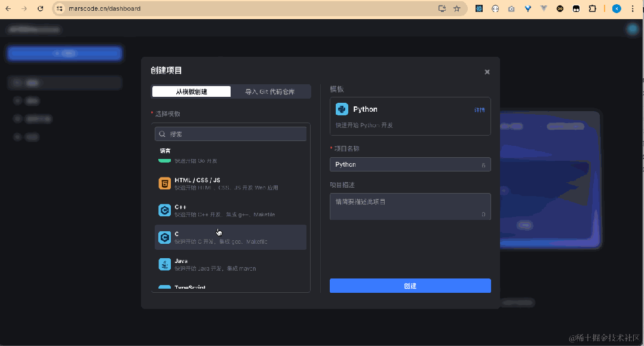Click the C++ template icon

click(x=165, y=210)
